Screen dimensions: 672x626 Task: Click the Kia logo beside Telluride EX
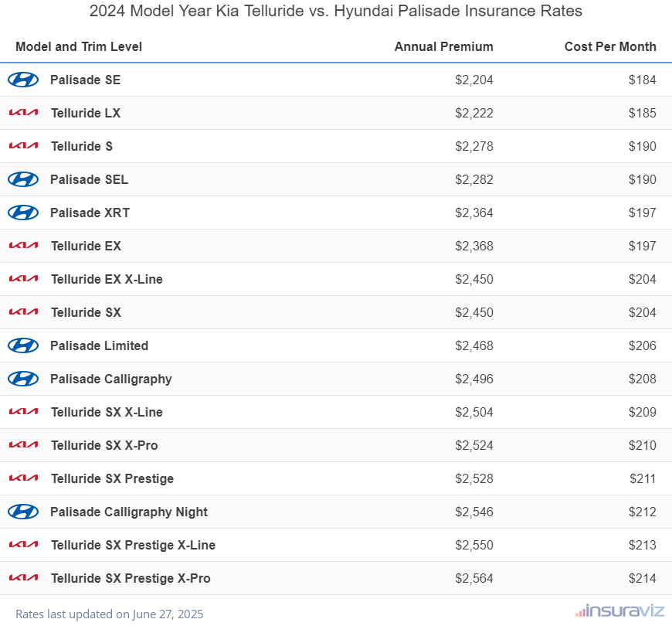[24, 246]
